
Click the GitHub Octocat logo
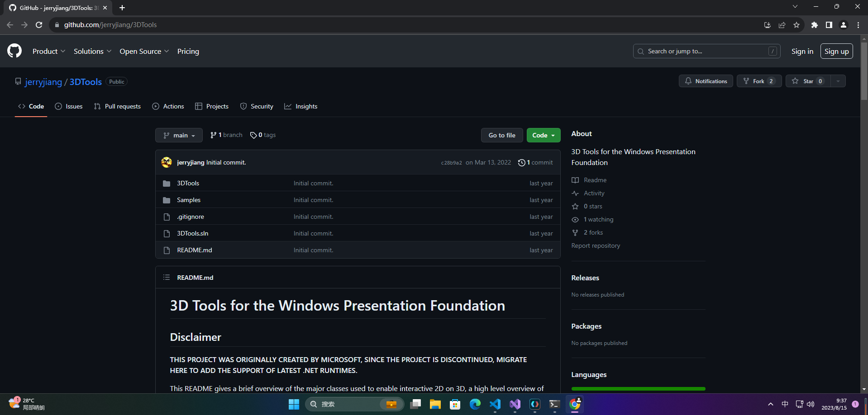click(14, 51)
